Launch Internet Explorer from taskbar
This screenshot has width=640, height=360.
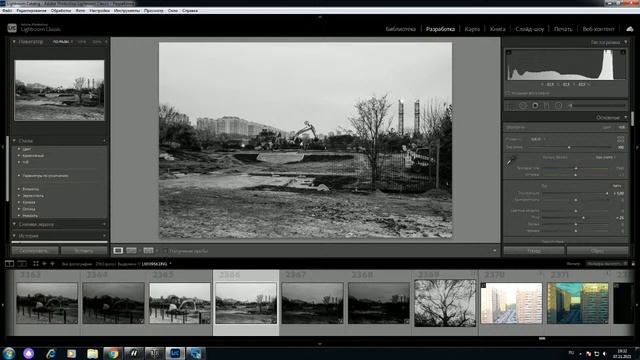(51, 353)
